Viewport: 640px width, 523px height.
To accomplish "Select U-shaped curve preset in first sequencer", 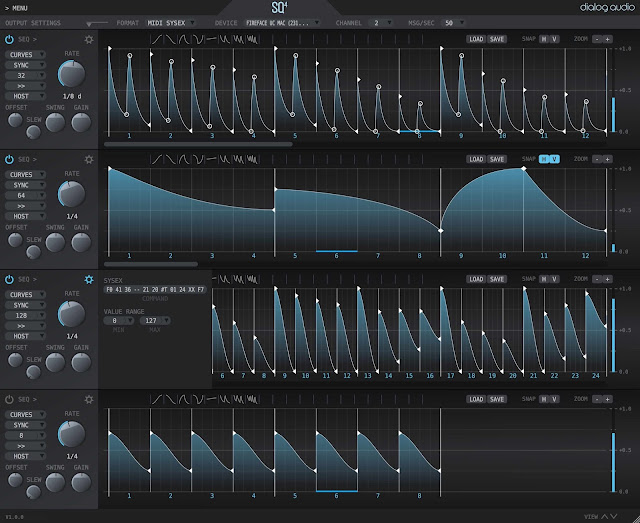I will coord(198,39).
